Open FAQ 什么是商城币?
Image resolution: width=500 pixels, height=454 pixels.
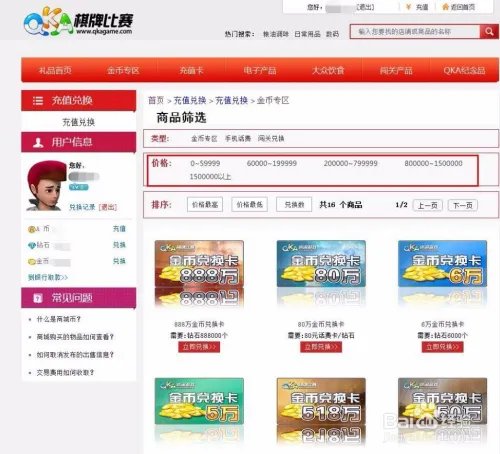click(x=58, y=319)
